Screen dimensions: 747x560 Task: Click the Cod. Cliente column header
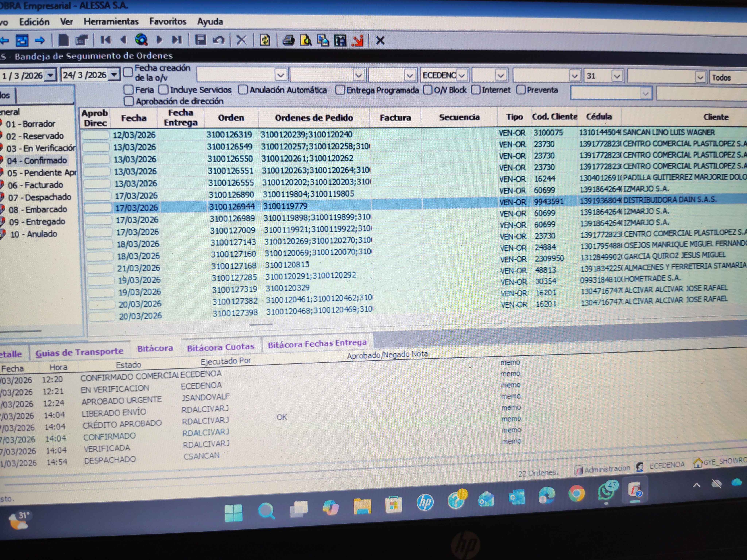point(555,117)
